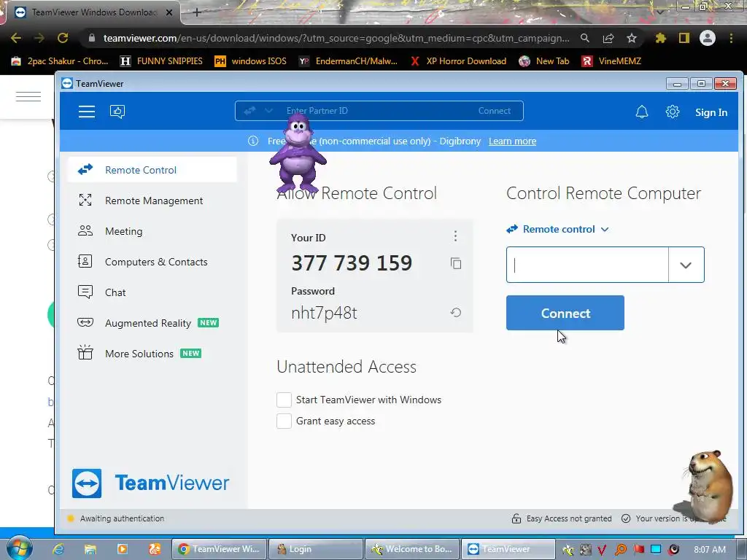Open Chrome profile avatar
The width and height of the screenshot is (747, 560).
tap(708, 38)
